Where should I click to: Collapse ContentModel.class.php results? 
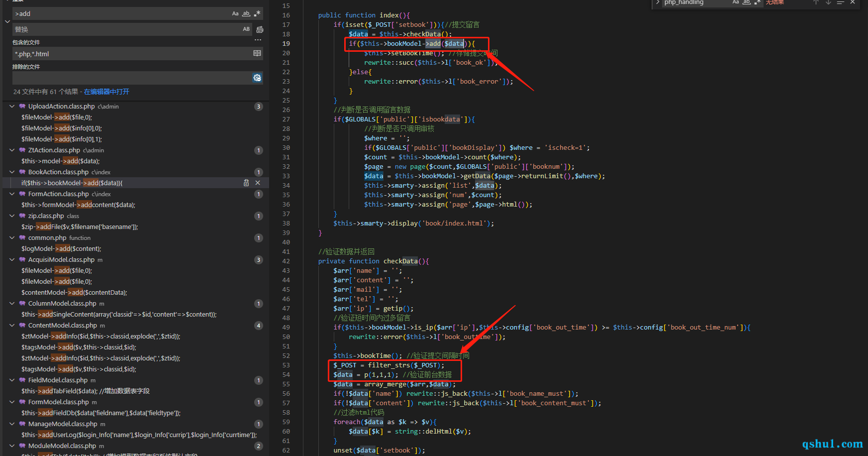[12, 326]
